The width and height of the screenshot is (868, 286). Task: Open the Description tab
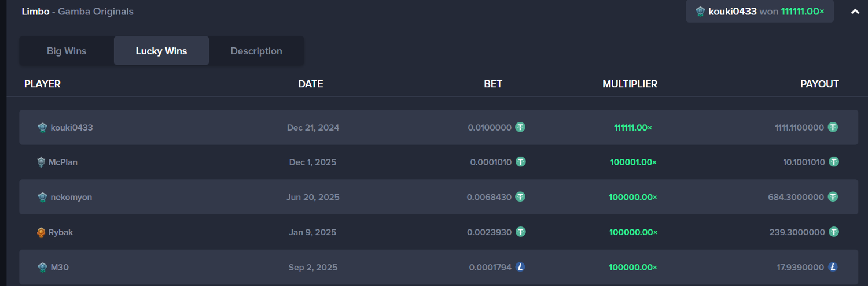(256, 51)
